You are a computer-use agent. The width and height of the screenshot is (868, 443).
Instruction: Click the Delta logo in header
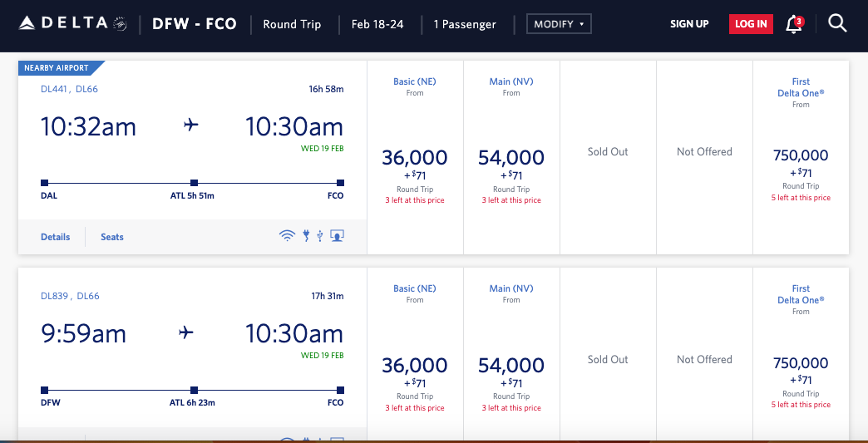[72, 23]
